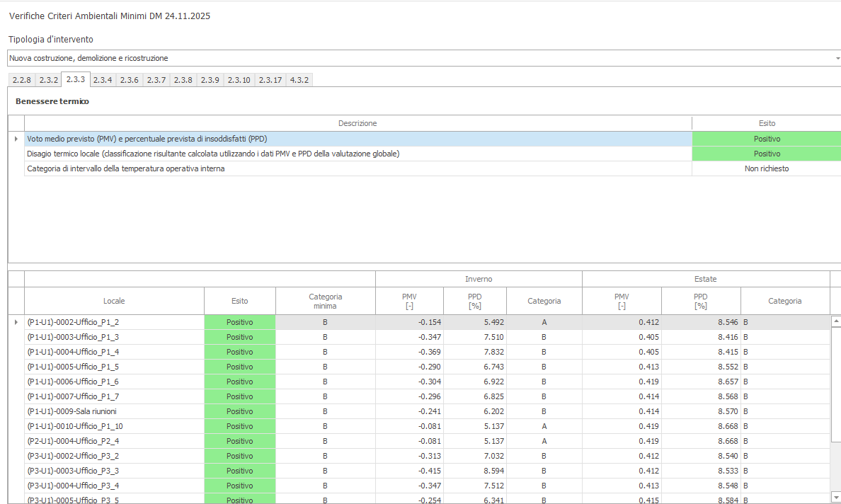Switch to the 2.3.2 tab
Image resolution: width=841 pixels, height=504 pixels.
point(48,80)
